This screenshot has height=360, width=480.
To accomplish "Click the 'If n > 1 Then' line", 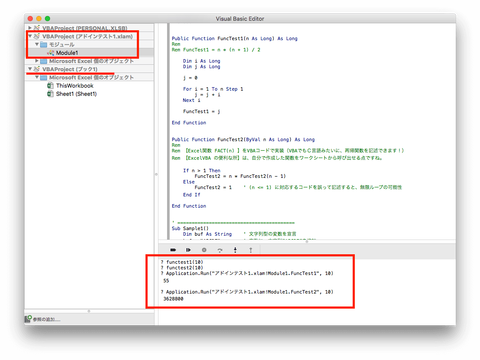I will [202, 170].
